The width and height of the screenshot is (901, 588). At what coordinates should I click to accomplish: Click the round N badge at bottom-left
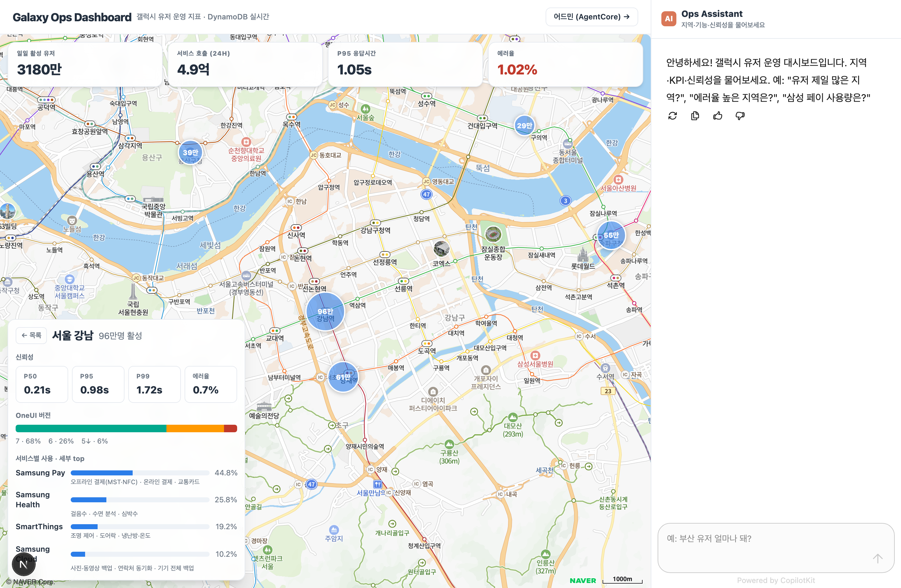coord(24,564)
